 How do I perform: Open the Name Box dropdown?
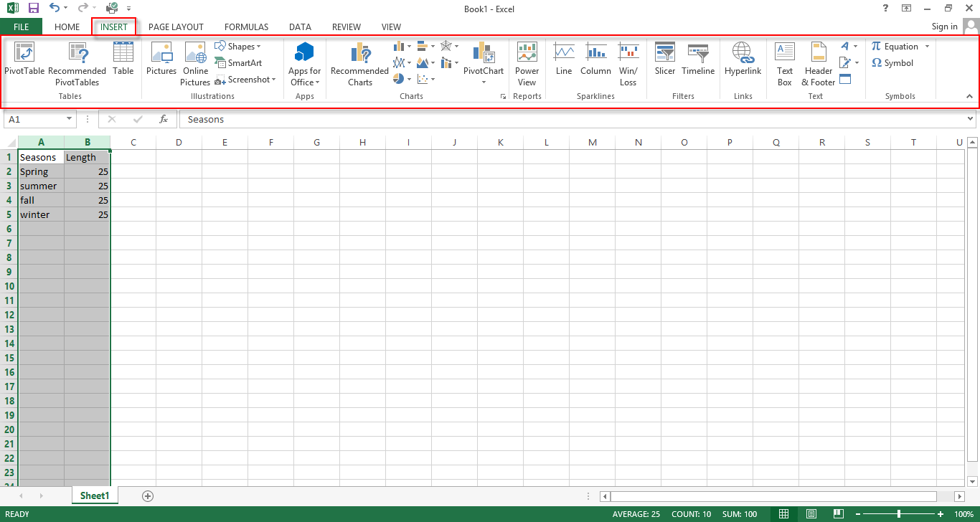click(x=69, y=120)
